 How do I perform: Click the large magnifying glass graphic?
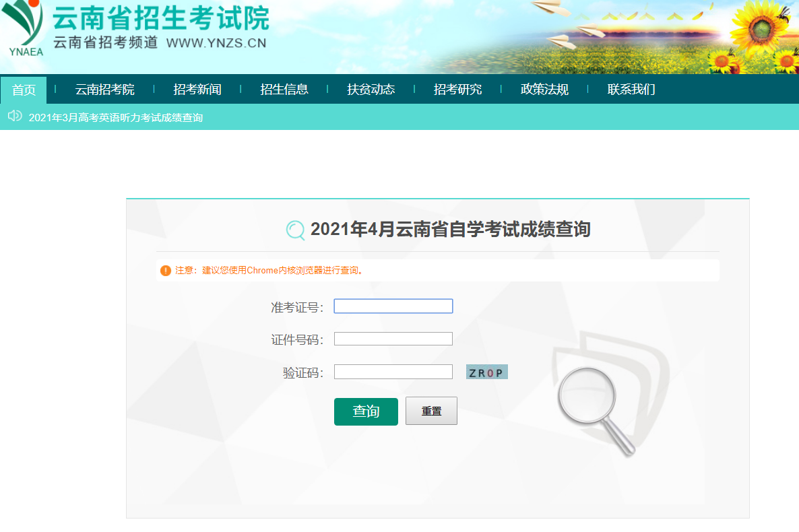click(x=596, y=407)
